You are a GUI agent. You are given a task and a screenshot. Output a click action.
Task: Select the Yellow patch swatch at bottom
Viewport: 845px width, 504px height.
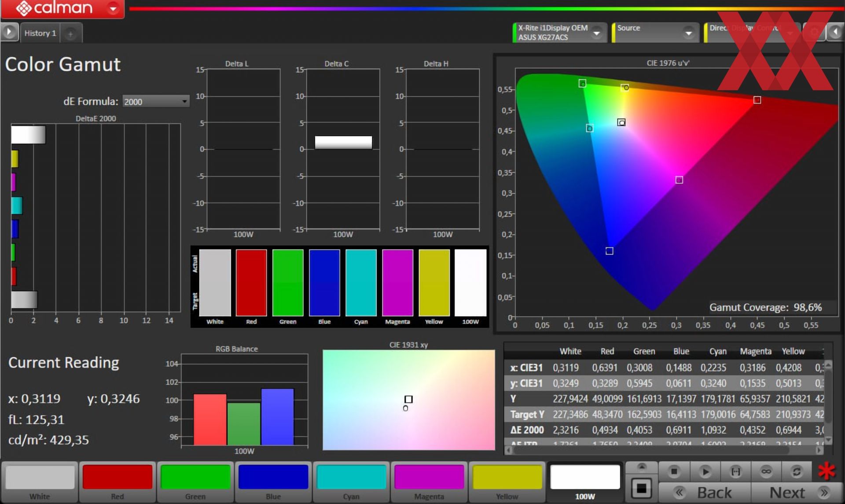tap(507, 482)
